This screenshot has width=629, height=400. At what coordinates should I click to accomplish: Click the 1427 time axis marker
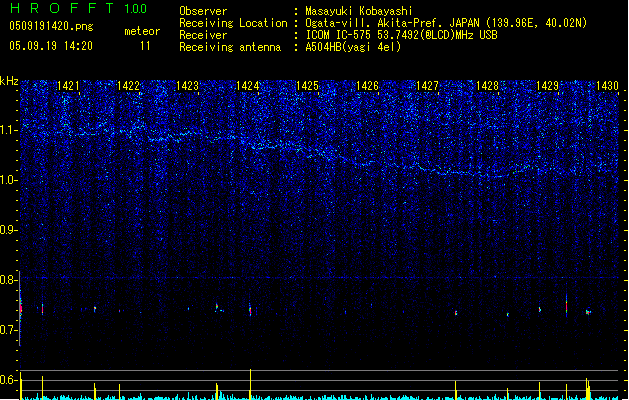pos(427,86)
